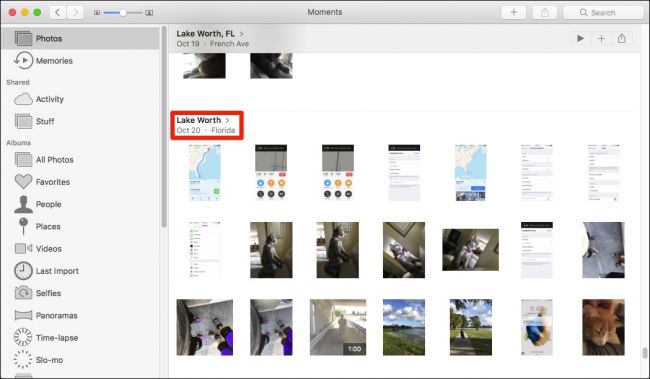This screenshot has width=650, height=379.
Task: Click the large thumbnail icon right of zoom slider
Action: point(149,13)
